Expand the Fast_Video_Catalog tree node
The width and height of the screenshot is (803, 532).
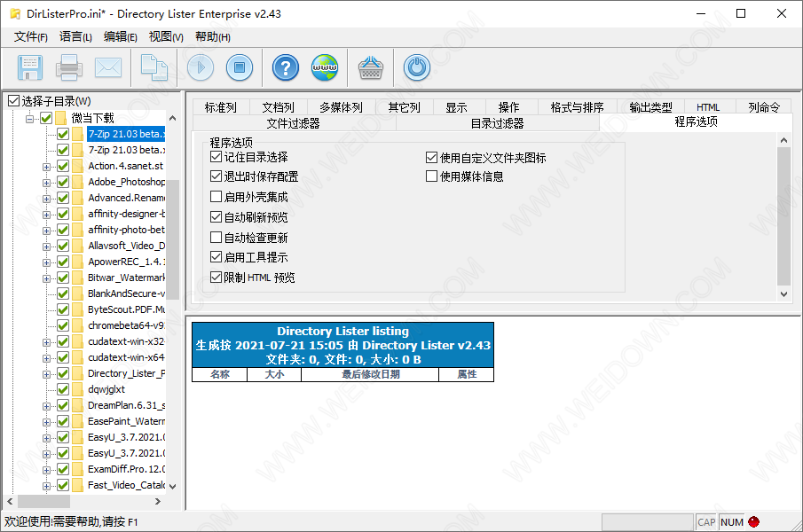click(x=47, y=486)
